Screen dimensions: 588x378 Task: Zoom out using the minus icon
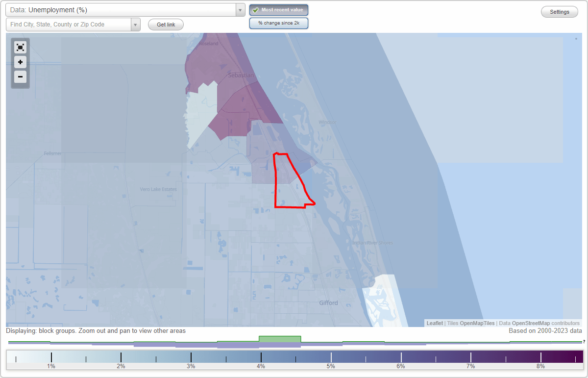[x=20, y=77]
